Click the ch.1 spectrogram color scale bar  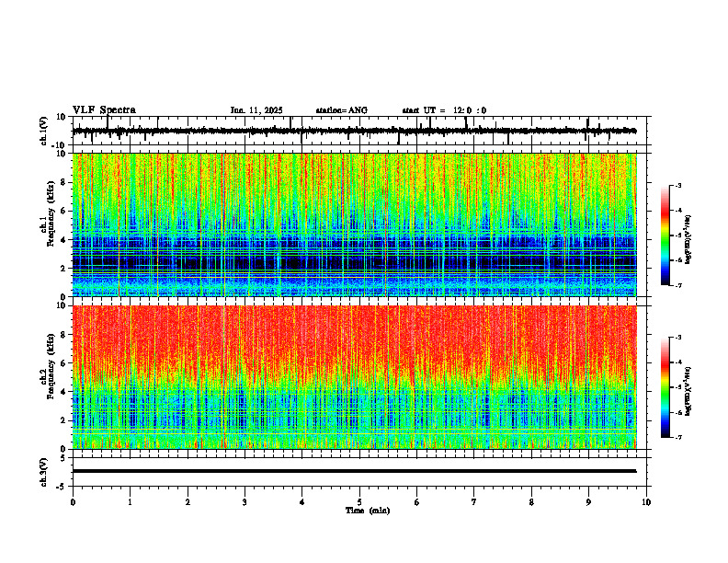(665, 236)
